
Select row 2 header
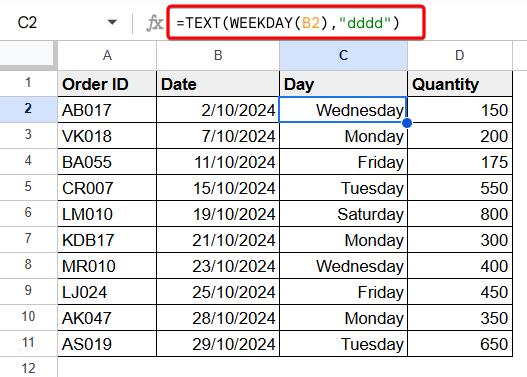pos(28,109)
